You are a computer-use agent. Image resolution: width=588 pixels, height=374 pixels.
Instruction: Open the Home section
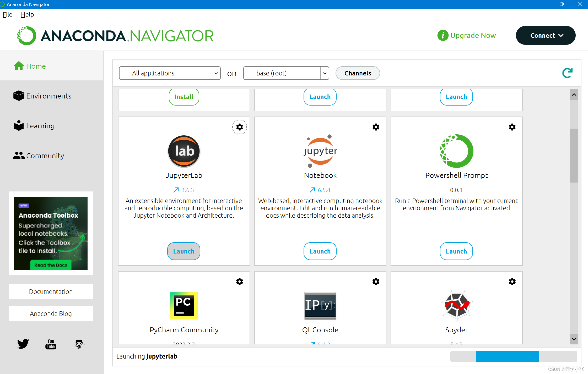pyautogui.click(x=52, y=66)
